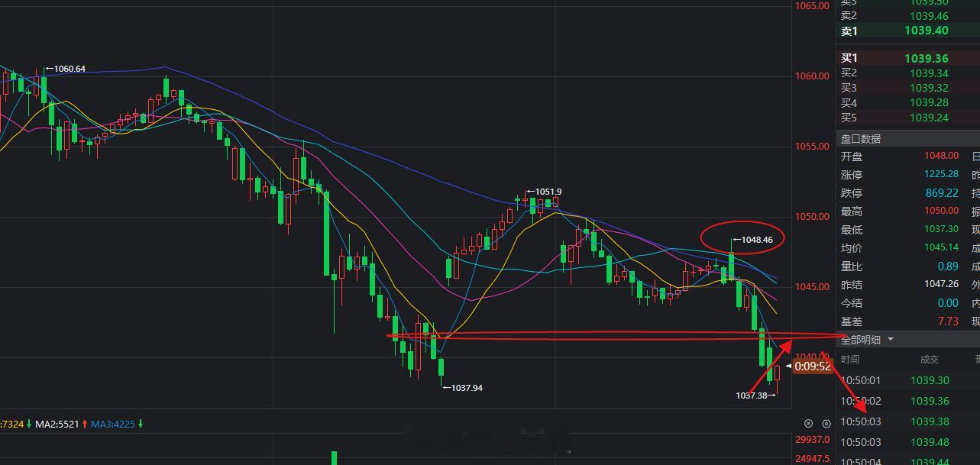The height and width of the screenshot is (465, 980).
Task: Click the 昨结 value 1047.26
Action: (941, 285)
